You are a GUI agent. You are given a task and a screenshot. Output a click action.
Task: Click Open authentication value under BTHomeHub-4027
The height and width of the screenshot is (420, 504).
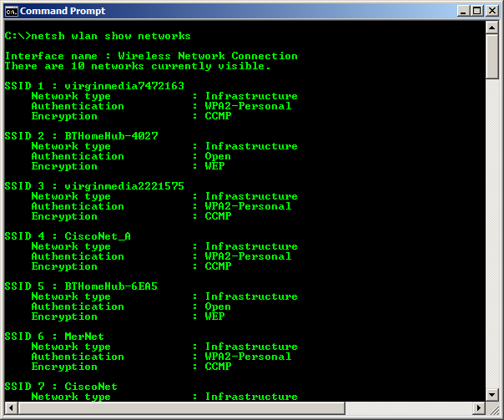click(x=218, y=156)
